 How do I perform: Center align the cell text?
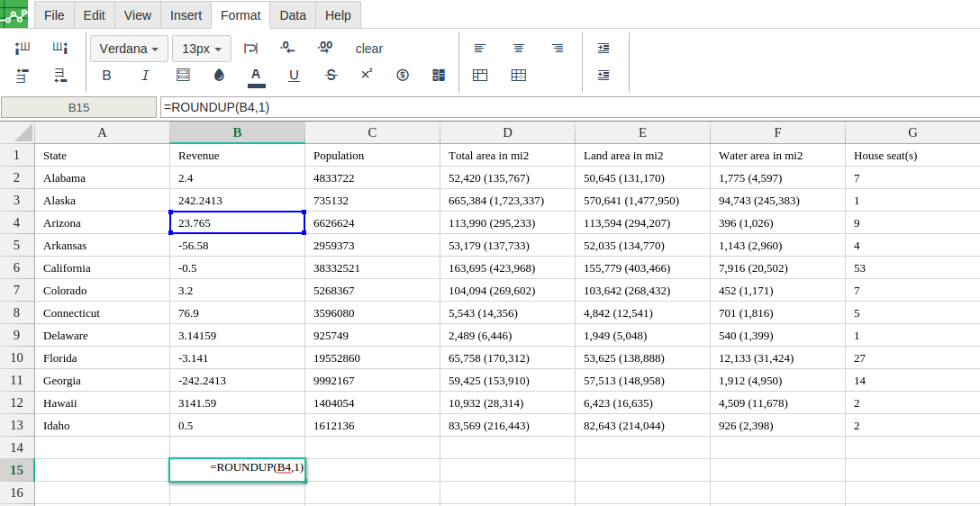519,49
